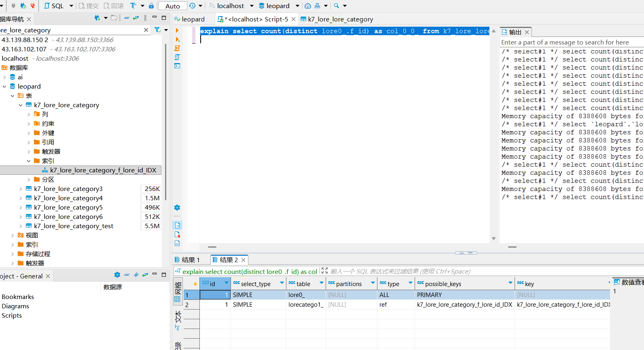Collapse the k7_lore_lore_category table node
This screenshot has width=644, height=350.
(x=21, y=105)
